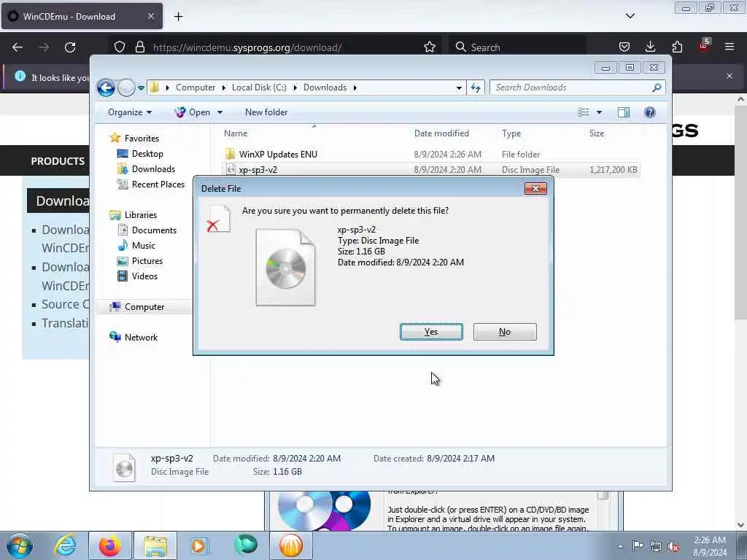Go back in Firefox
The width and height of the screenshot is (747, 560).
pos(18,47)
